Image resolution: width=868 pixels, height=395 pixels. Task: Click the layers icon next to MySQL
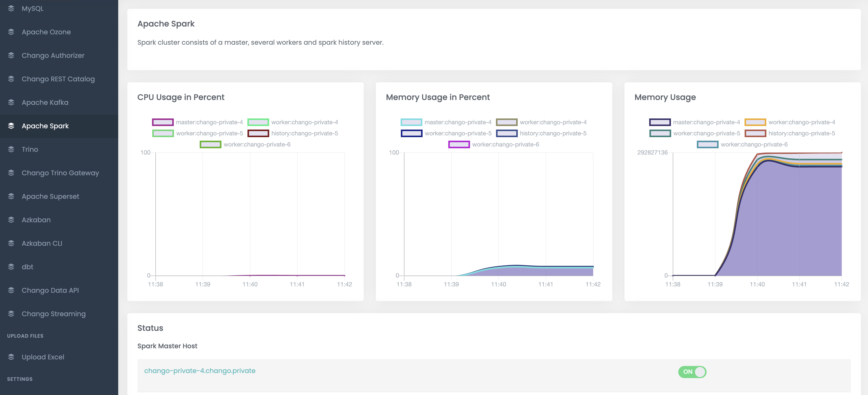click(x=11, y=8)
